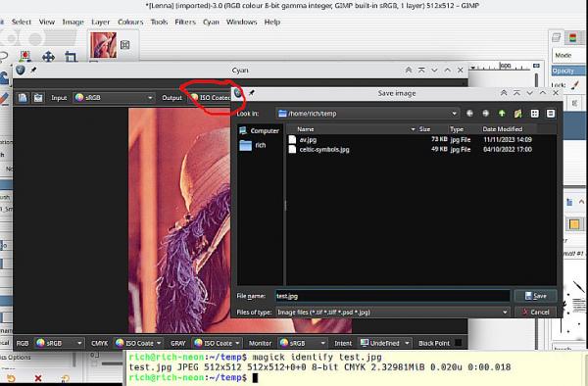Open the GRAY ISO Coate profile dropdown
This screenshot has height=386, width=588.
point(218,343)
